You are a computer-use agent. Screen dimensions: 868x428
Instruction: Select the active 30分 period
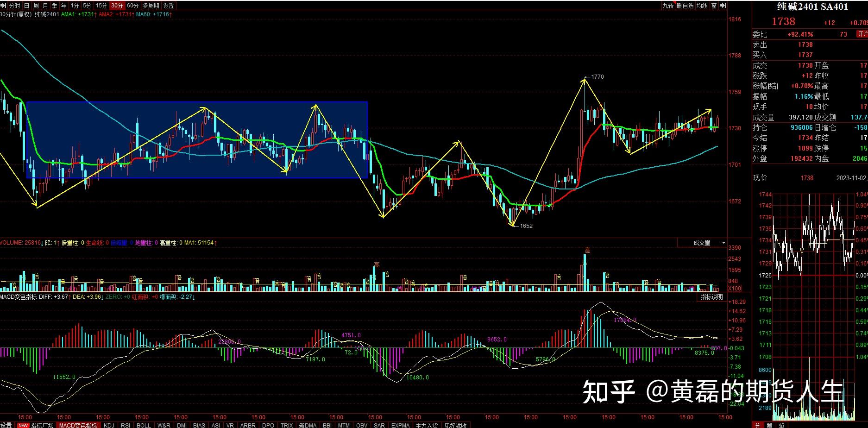117,6
